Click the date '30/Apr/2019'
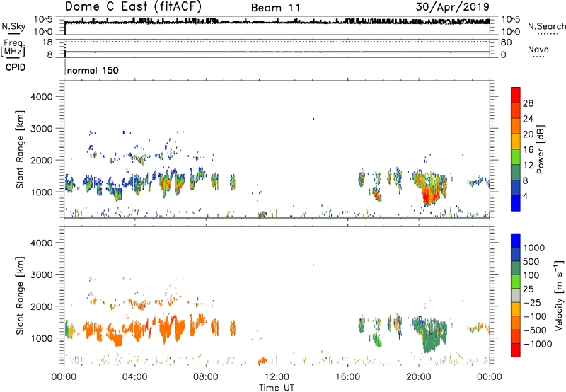Viewport: 566px width, 392px height. click(452, 7)
